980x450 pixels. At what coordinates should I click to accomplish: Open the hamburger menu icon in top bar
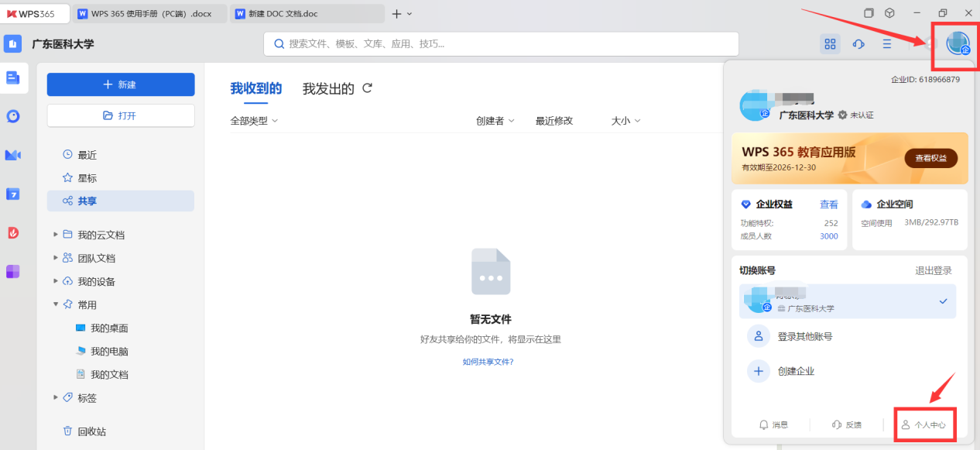pyautogui.click(x=887, y=44)
